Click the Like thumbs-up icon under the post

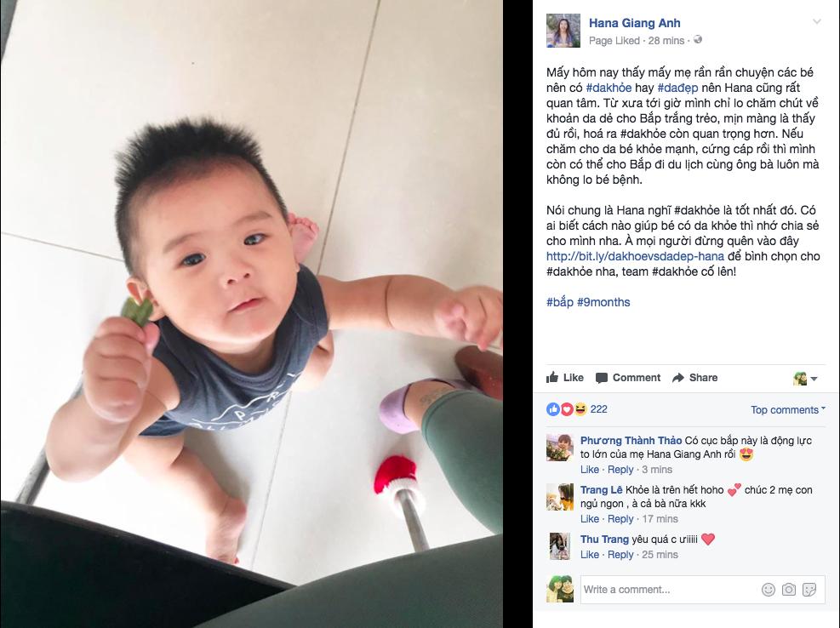551,377
